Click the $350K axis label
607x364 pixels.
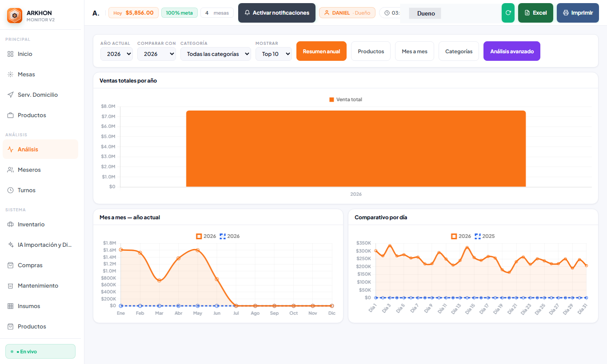pos(363,243)
